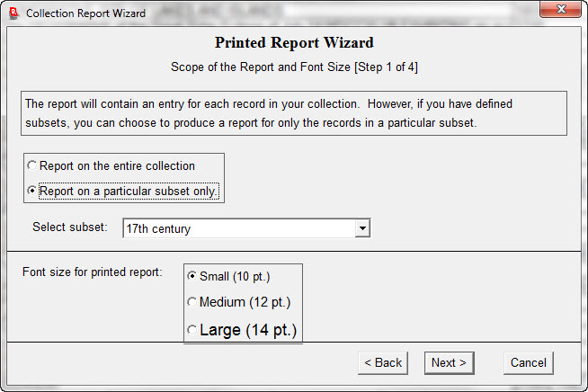Click the 'Printed Report Wizard' heading
Image resolution: width=588 pixels, height=392 pixels.
[294, 43]
